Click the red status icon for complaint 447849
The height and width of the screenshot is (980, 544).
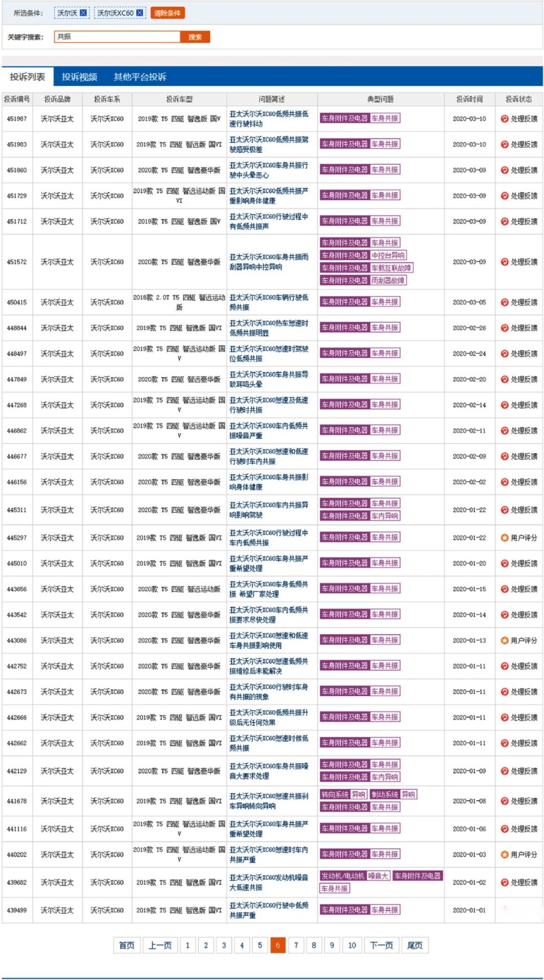tap(504, 380)
